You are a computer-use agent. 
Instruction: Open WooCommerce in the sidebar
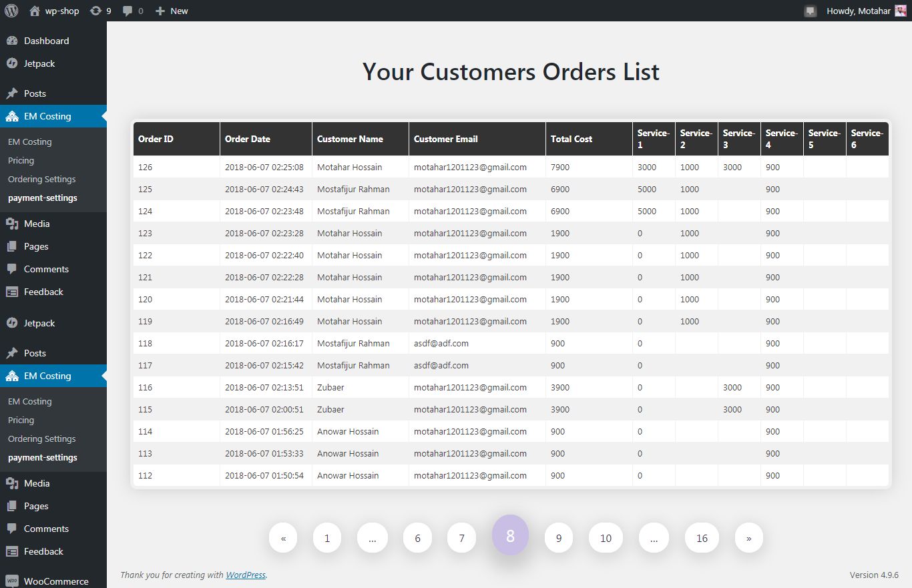pyautogui.click(x=56, y=581)
